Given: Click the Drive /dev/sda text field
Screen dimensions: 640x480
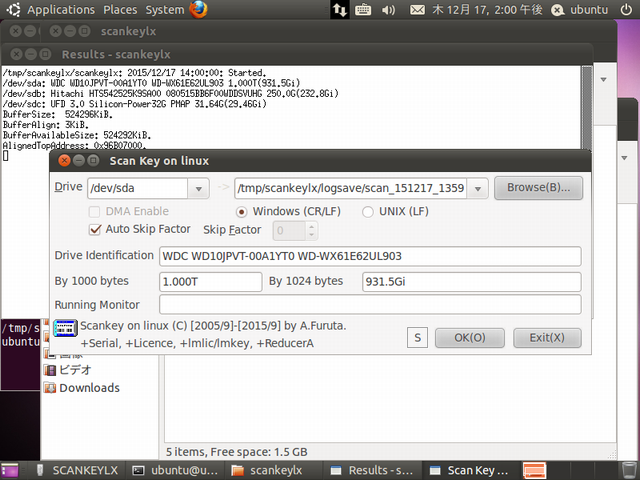Looking at the screenshot, I should tap(138, 189).
